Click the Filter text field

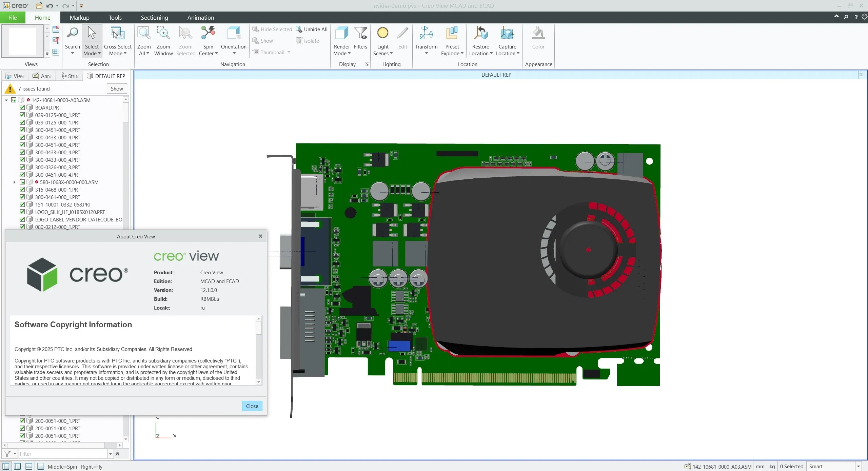pos(63,454)
